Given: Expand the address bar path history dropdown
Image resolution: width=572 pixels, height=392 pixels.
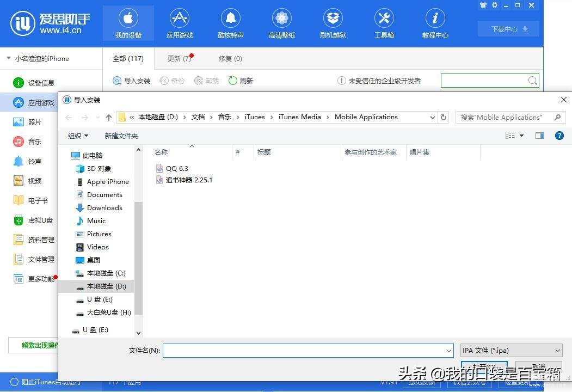Looking at the screenshot, I should (432, 118).
